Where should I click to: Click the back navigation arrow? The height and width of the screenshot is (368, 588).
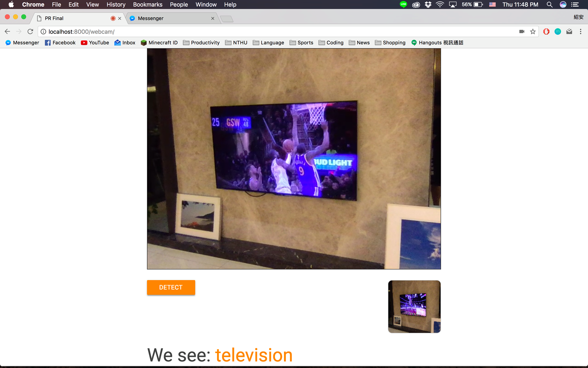click(x=7, y=32)
